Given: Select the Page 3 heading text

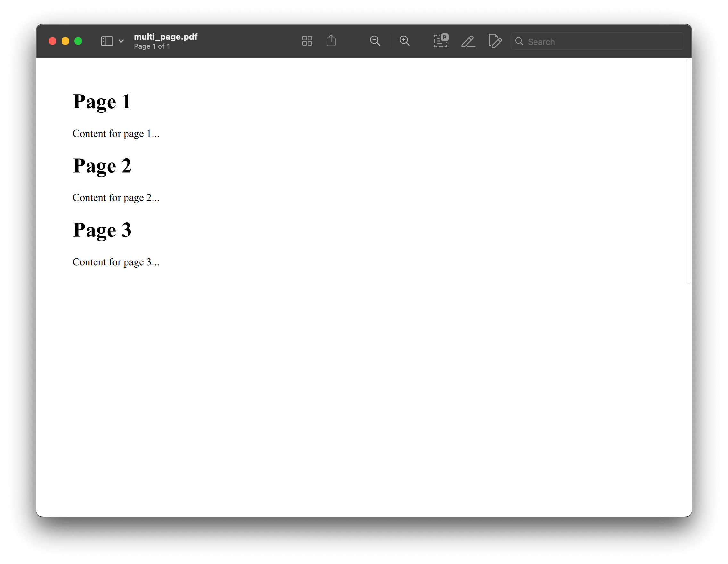Looking at the screenshot, I should (x=102, y=229).
